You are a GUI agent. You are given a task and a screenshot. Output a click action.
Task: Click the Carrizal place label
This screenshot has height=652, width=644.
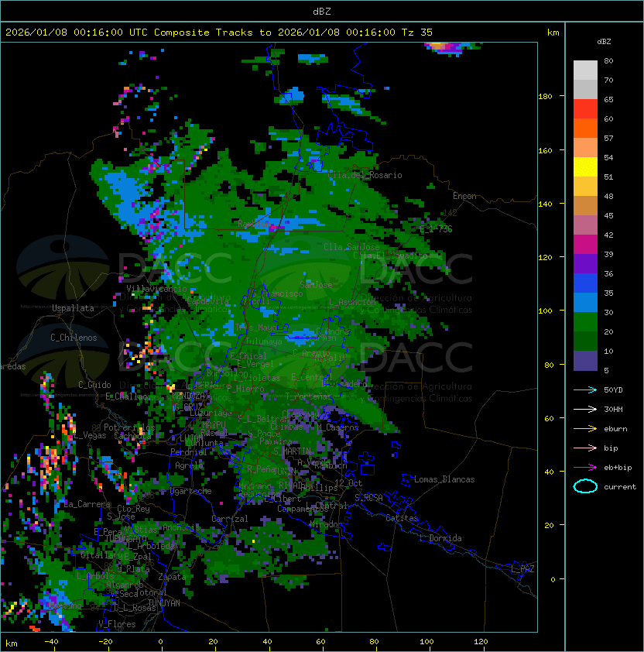click(x=229, y=519)
